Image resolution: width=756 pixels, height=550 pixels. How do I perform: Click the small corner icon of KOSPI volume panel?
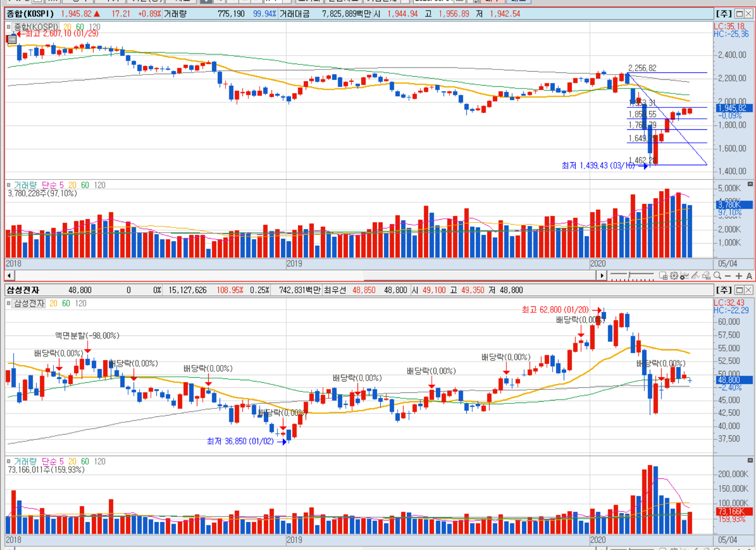(750, 184)
